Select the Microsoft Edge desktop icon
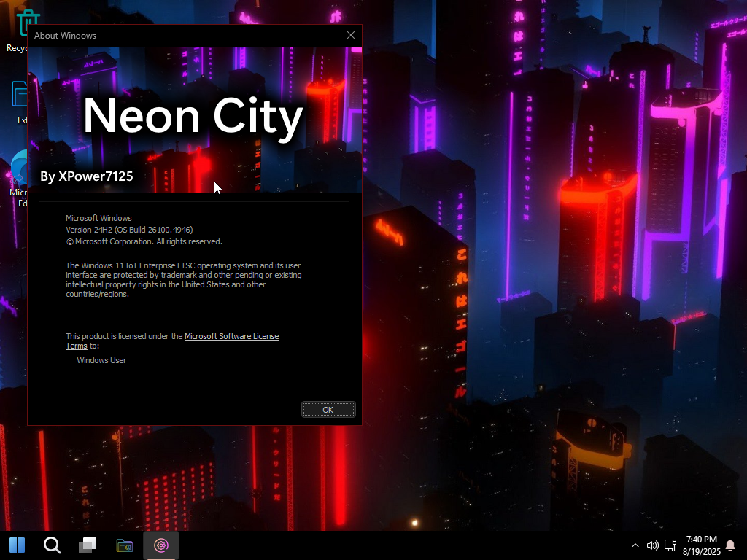Screen dimensions: 747x560 tap(18, 179)
